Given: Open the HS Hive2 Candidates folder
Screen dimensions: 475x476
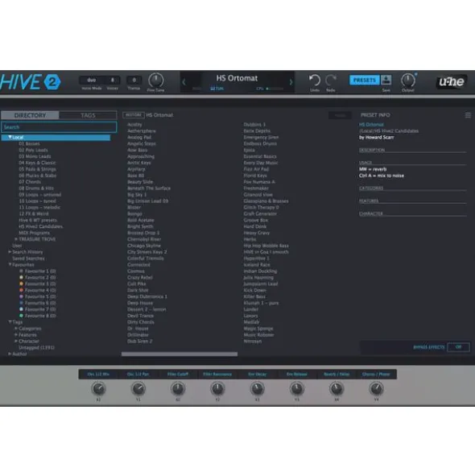Looking at the screenshot, I should pos(41,226).
